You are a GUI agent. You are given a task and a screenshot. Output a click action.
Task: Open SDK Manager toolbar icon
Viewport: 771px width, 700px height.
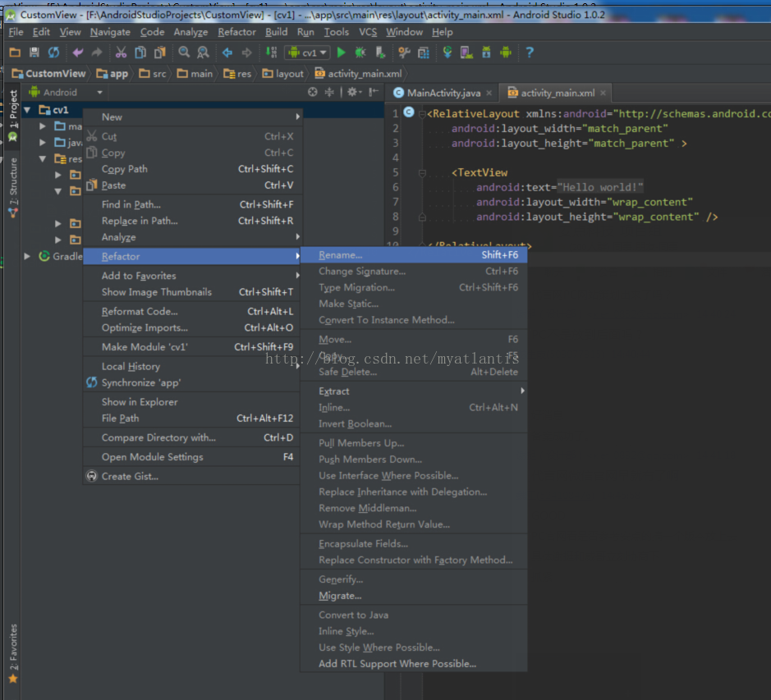click(x=486, y=52)
